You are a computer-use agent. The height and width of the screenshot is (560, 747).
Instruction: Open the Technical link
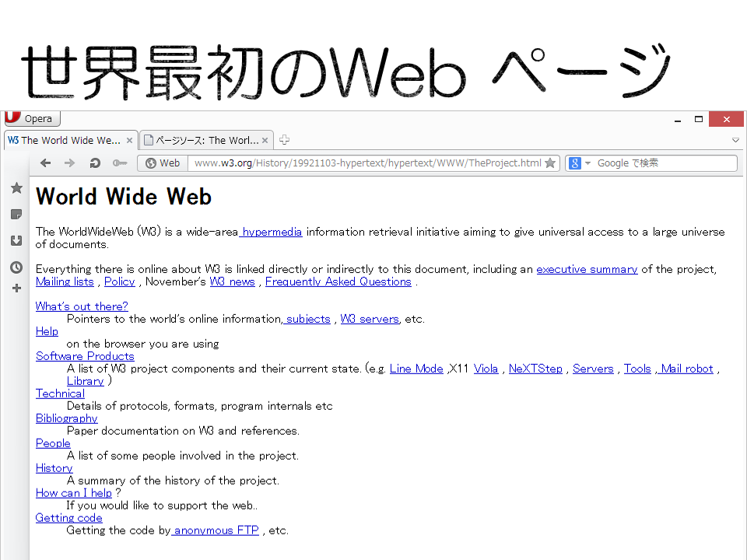click(60, 394)
